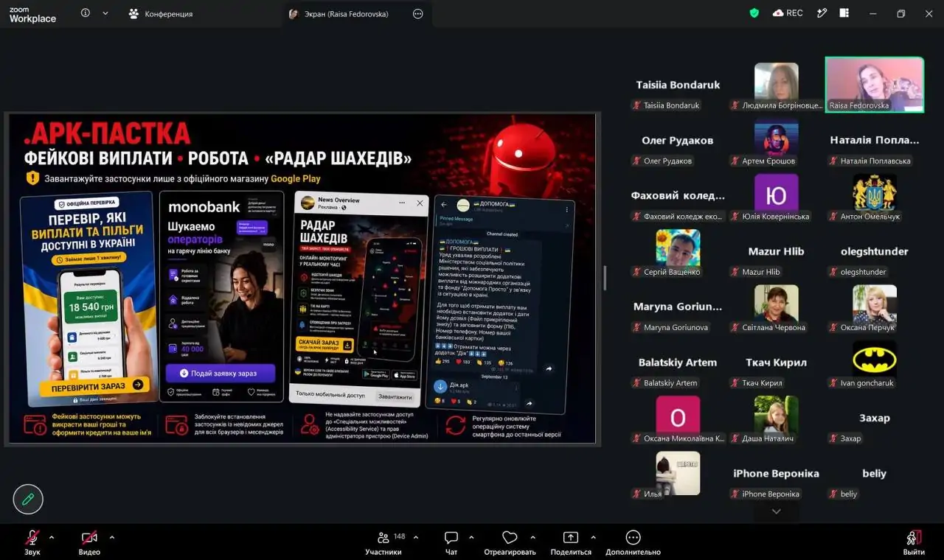Select Артем Єрошов participant tile
Viewport: 944px width, 560px height.
click(776, 141)
